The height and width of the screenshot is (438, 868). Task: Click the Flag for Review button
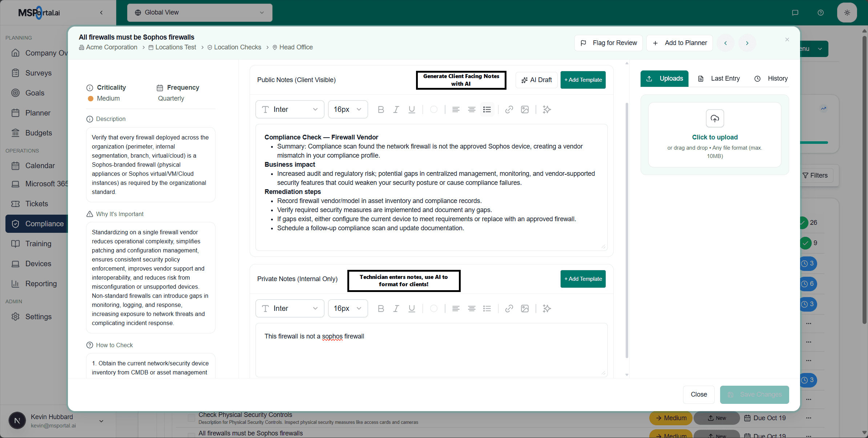608,42
